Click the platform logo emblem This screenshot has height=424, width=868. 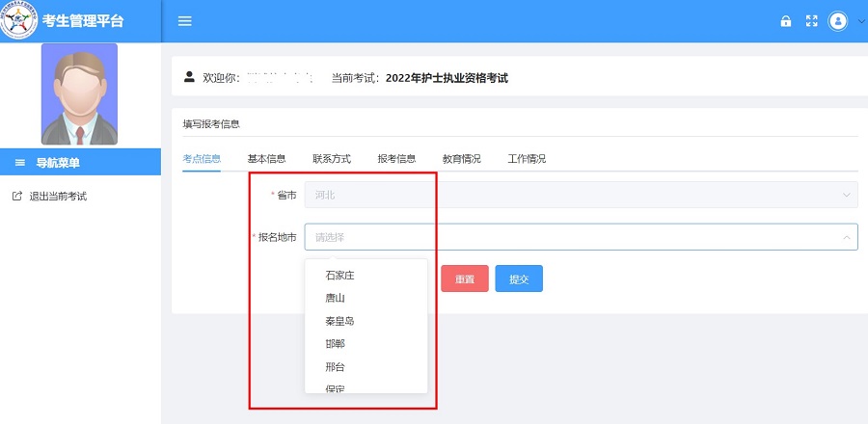coord(18,21)
